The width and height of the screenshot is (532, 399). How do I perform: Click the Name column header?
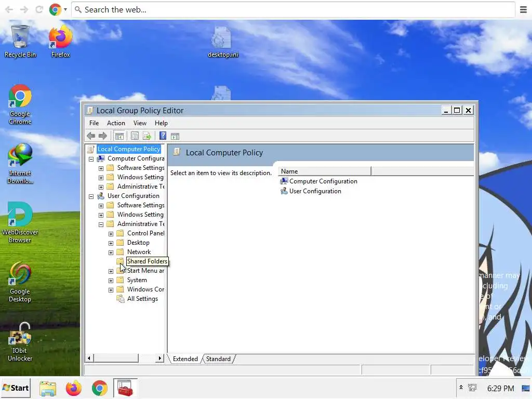pyautogui.click(x=325, y=171)
